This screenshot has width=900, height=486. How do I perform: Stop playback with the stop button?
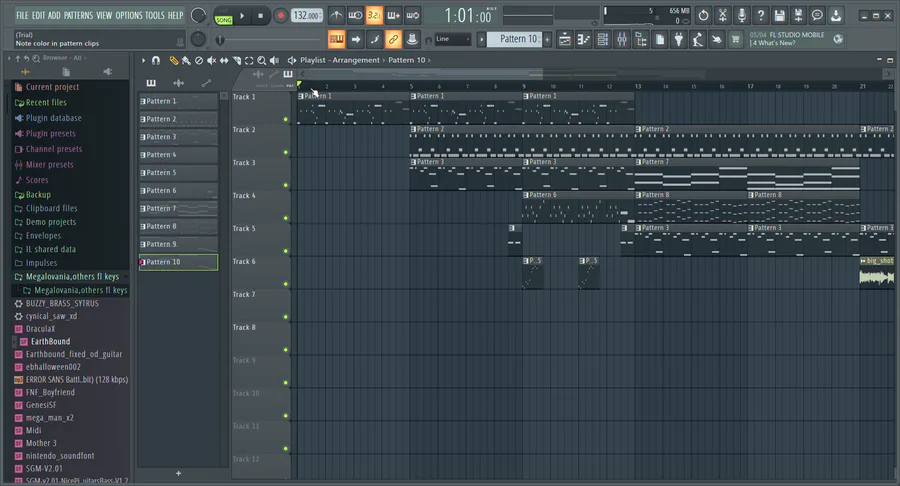click(261, 15)
